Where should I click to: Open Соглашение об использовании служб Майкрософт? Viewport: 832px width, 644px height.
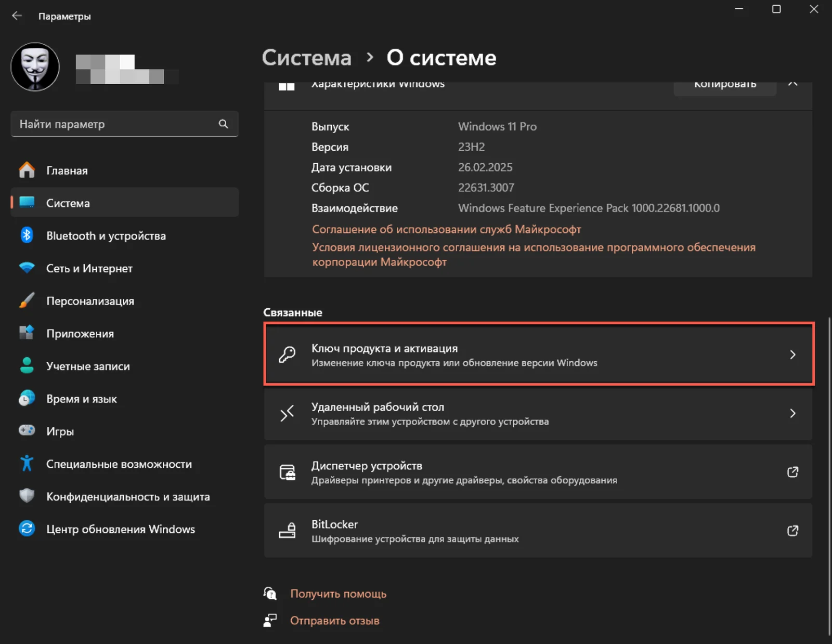447,229
